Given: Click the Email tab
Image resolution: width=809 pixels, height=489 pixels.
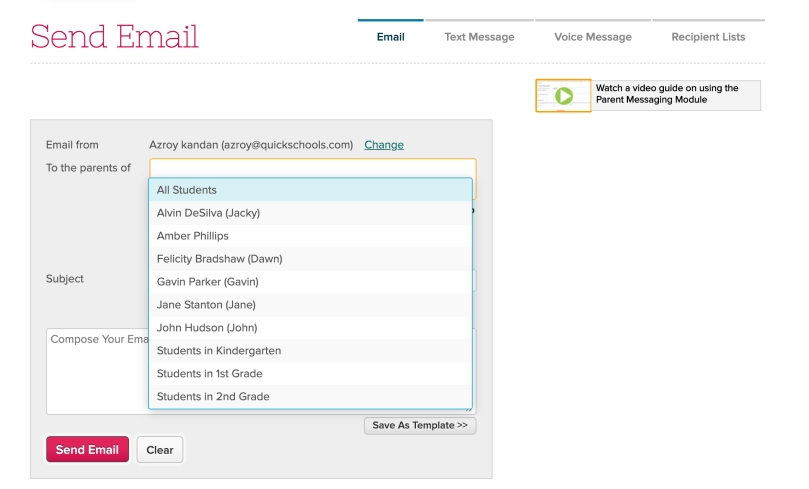Looking at the screenshot, I should (390, 37).
